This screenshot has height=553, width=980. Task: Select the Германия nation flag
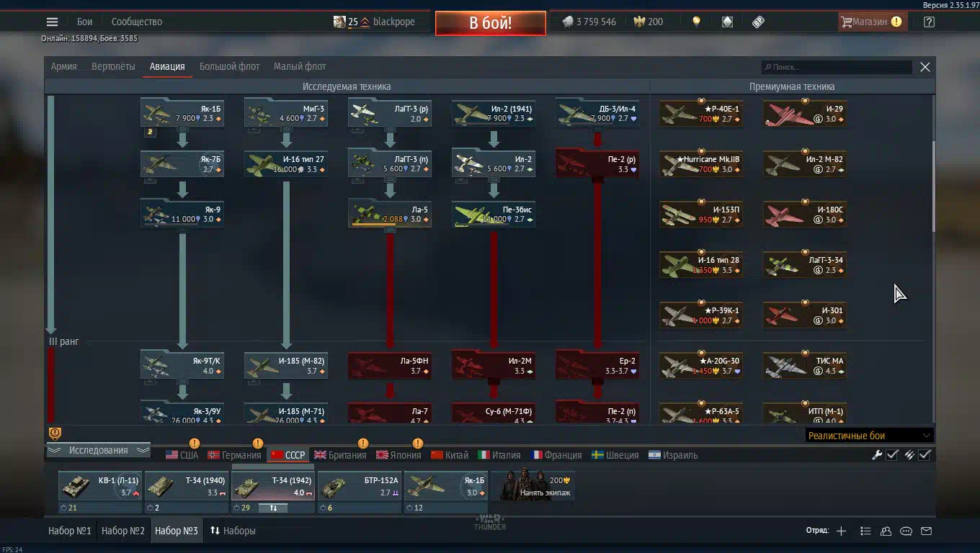point(234,455)
